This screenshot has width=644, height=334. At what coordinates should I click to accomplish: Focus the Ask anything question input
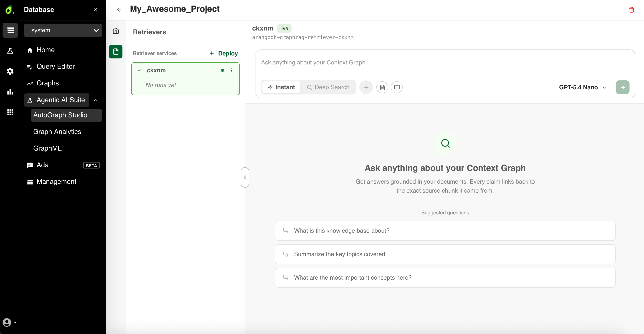[x=445, y=62]
